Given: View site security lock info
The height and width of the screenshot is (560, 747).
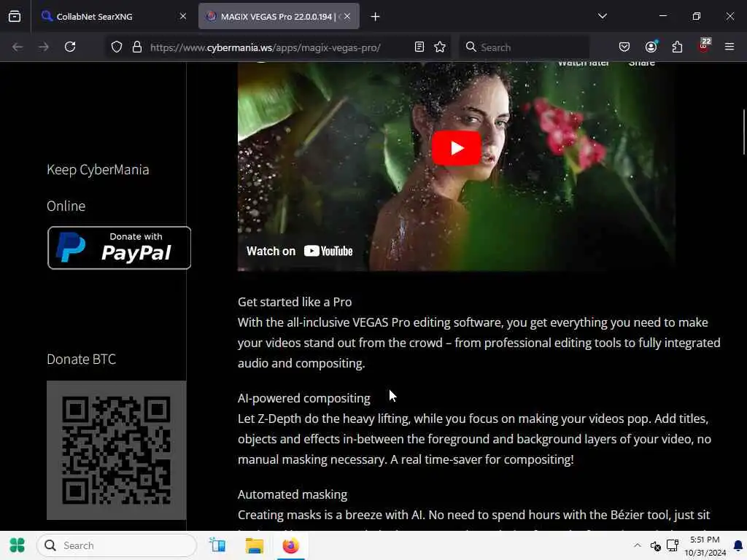Looking at the screenshot, I should coord(137,47).
